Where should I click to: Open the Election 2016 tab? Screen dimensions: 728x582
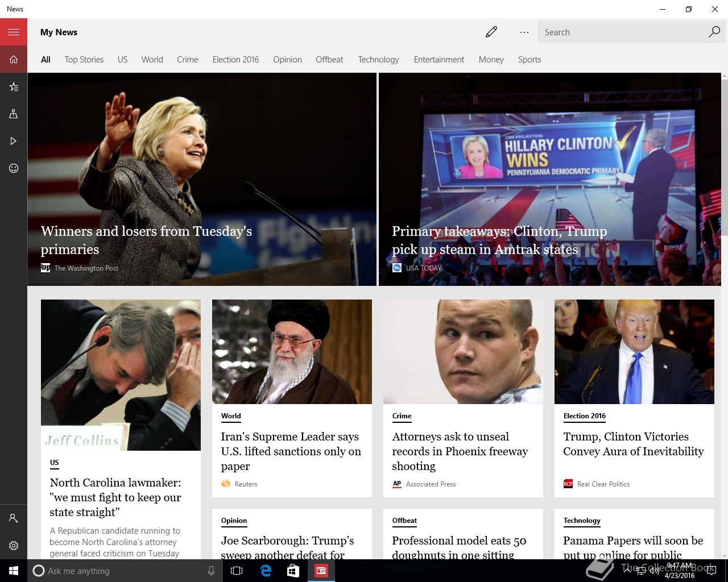235,59
